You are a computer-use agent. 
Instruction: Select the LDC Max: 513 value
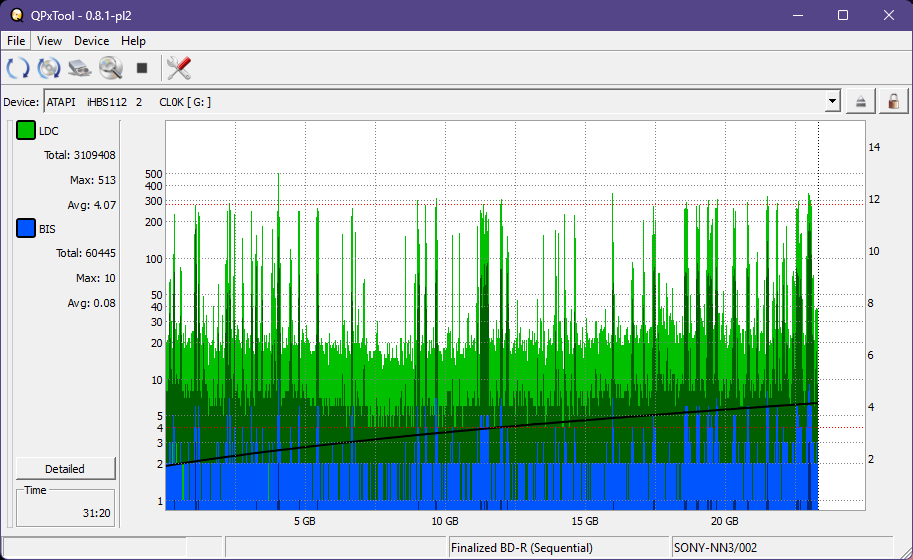coord(93,180)
